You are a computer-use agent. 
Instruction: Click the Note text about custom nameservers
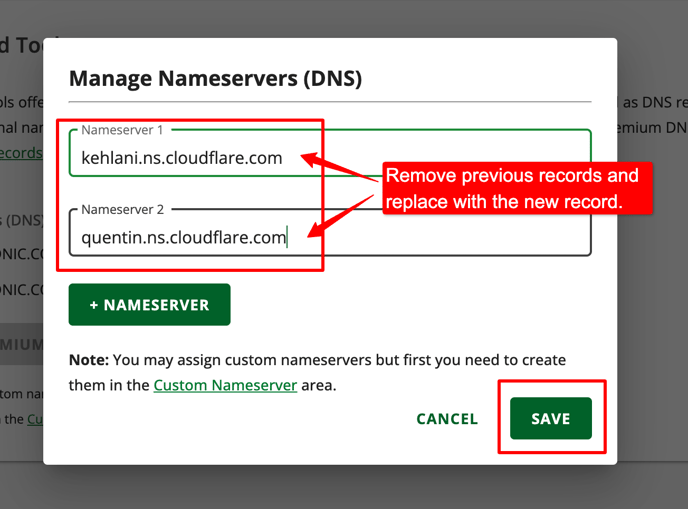pos(317,373)
